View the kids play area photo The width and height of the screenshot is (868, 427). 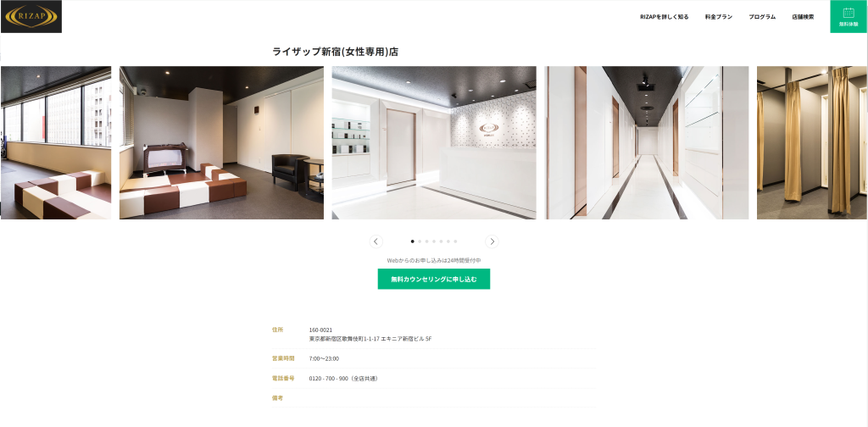tap(221, 142)
